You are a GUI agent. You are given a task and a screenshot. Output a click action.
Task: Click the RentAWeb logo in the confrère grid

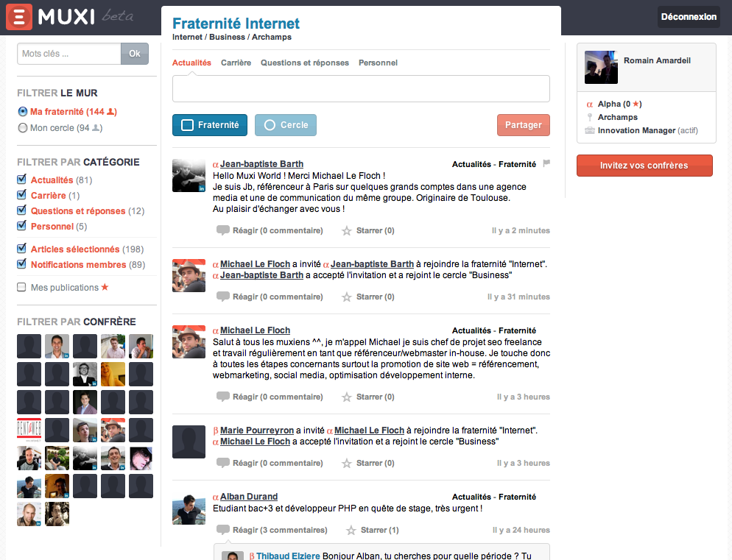pyautogui.click(x=29, y=430)
